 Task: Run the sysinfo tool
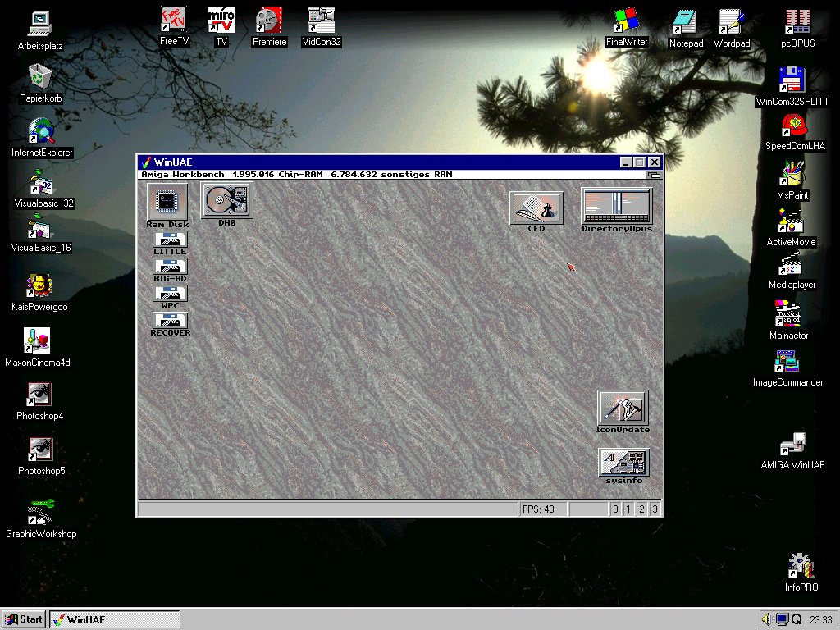click(x=623, y=463)
